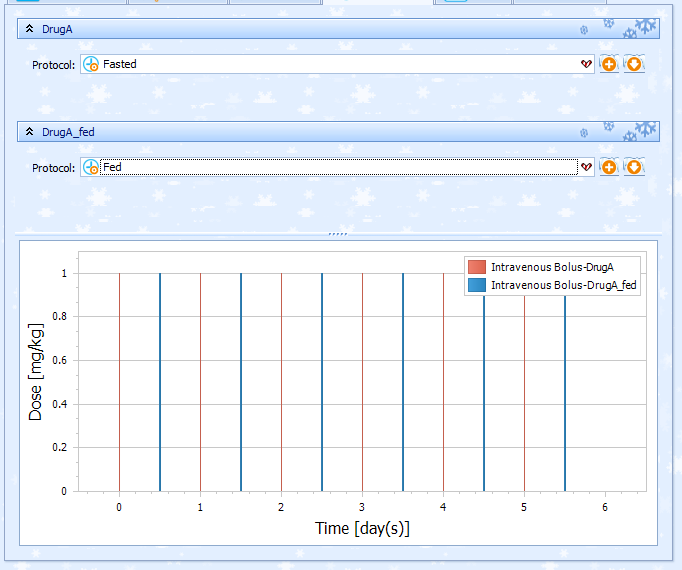Click the blue dose bar at day 0.5

click(160, 382)
